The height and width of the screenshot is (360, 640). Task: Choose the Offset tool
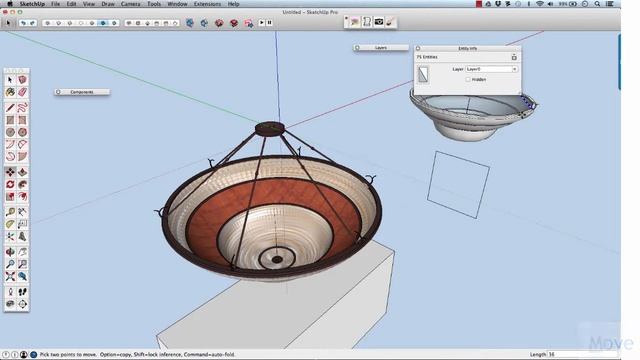click(x=22, y=197)
